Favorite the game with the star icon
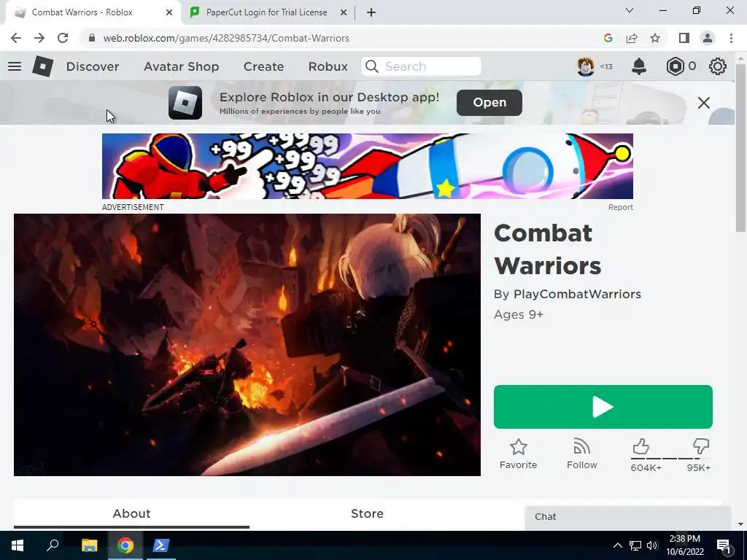747x560 pixels. click(x=519, y=447)
